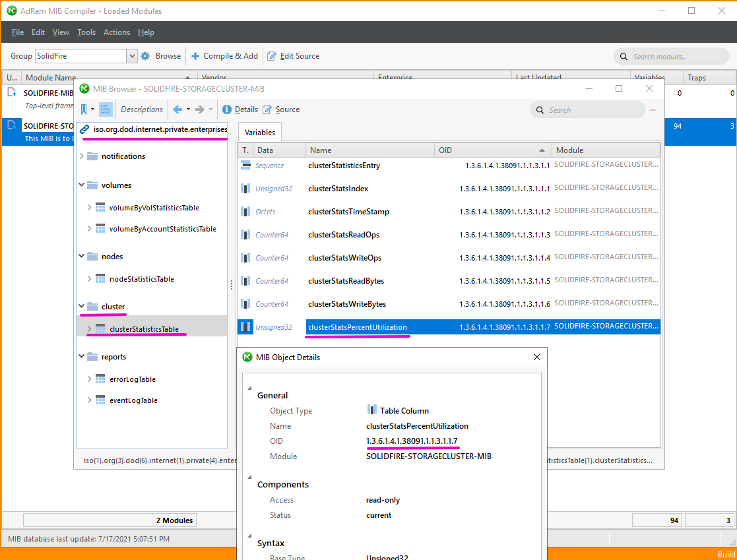
Task: Click the column icon of clusterStatsReadOps row
Action: pyautogui.click(x=245, y=234)
